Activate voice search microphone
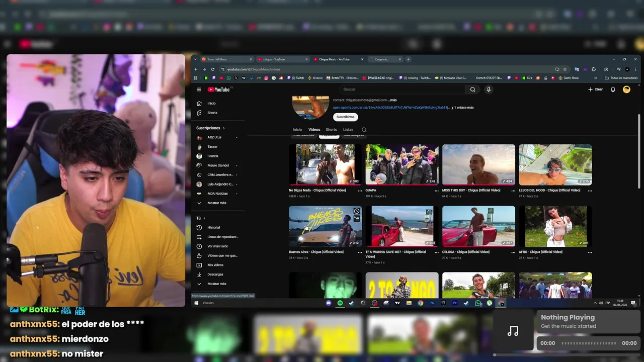Screen dimensions: 644x362 click(489, 89)
